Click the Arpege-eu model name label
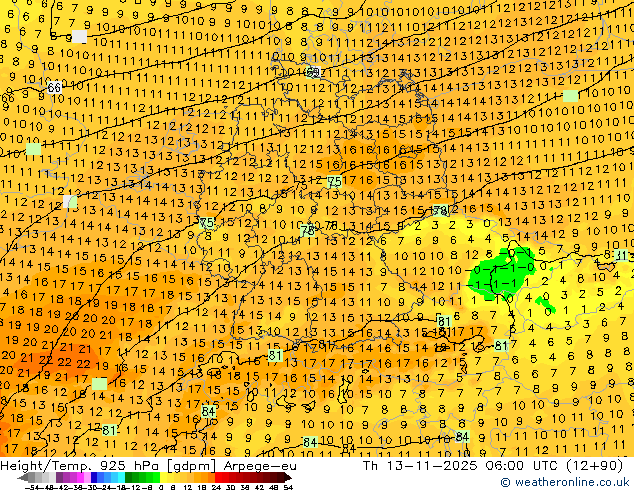The width and height of the screenshot is (634, 490). 260,466
